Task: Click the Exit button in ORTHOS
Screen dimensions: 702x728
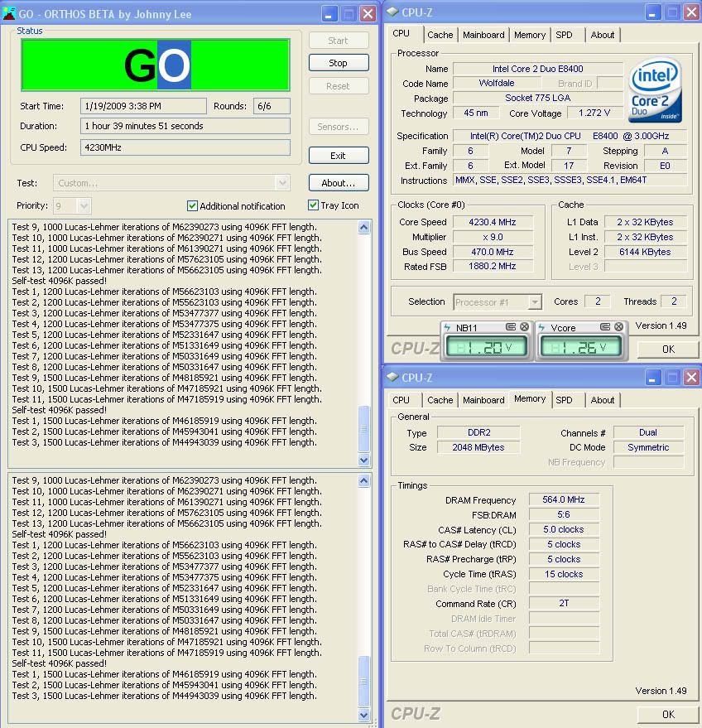Action: tap(339, 156)
